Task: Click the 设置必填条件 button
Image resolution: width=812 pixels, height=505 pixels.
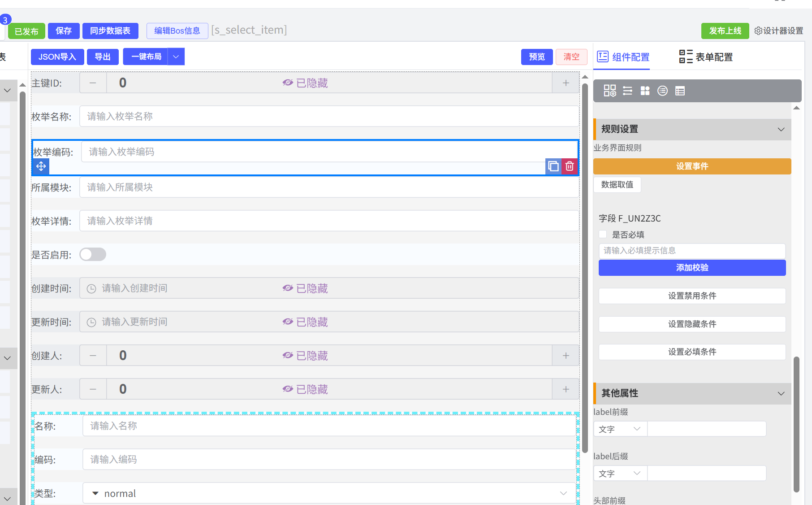Action: point(692,352)
